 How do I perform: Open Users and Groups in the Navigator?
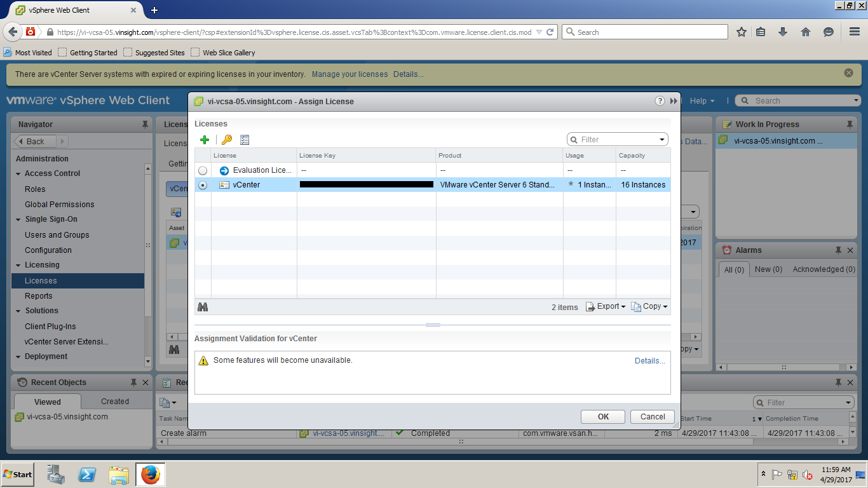click(57, 235)
